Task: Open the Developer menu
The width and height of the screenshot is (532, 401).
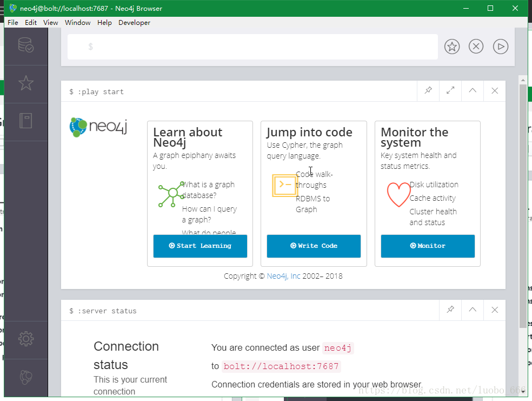Action: [x=135, y=22]
